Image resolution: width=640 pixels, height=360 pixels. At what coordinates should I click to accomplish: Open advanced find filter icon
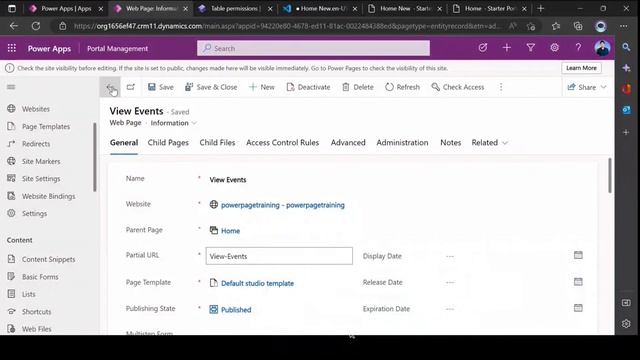click(x=531, y=48)
